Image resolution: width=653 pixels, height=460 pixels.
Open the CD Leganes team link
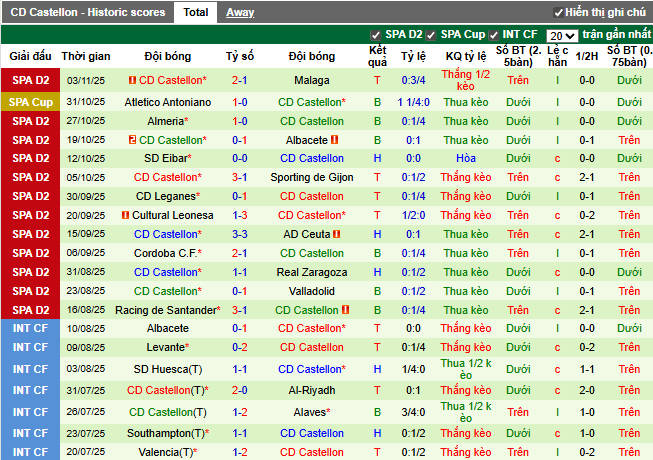165,196
